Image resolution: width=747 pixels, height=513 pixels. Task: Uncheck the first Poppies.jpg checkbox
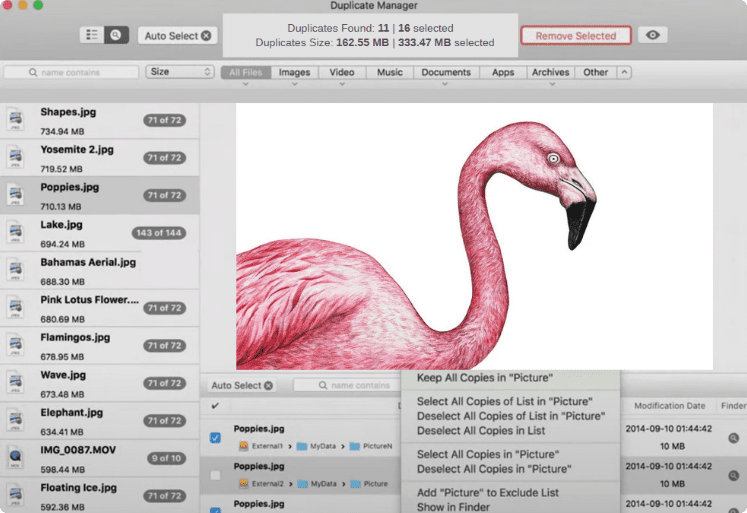pyautogui.click(x=216, y=437)
